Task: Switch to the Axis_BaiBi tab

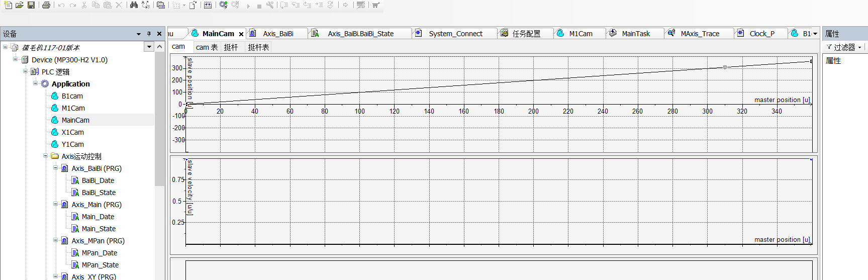Action: pos(277,34)
